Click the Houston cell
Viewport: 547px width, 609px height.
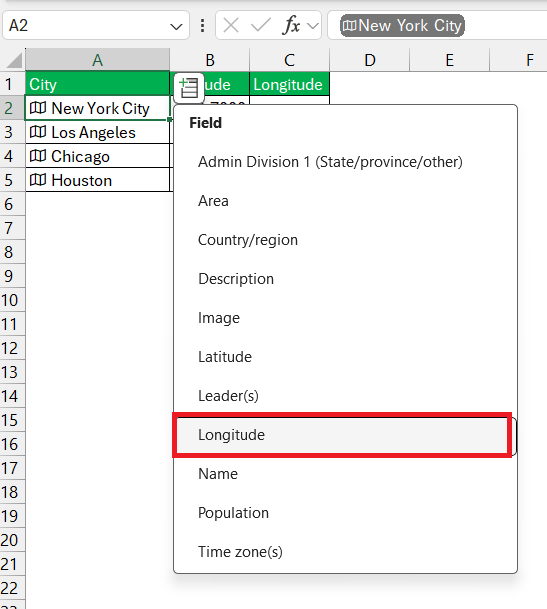[98, 180]
